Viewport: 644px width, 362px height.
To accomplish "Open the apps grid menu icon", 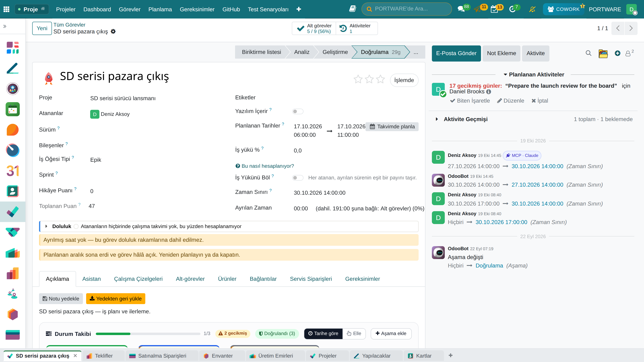I will point(6,9).
